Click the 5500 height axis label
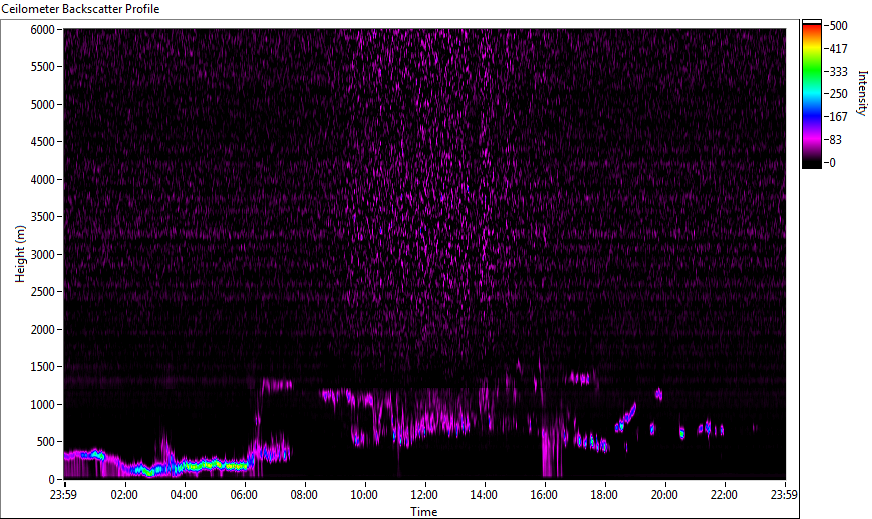Viewport: 872px width, 519px height. click(x=42, y=67)
